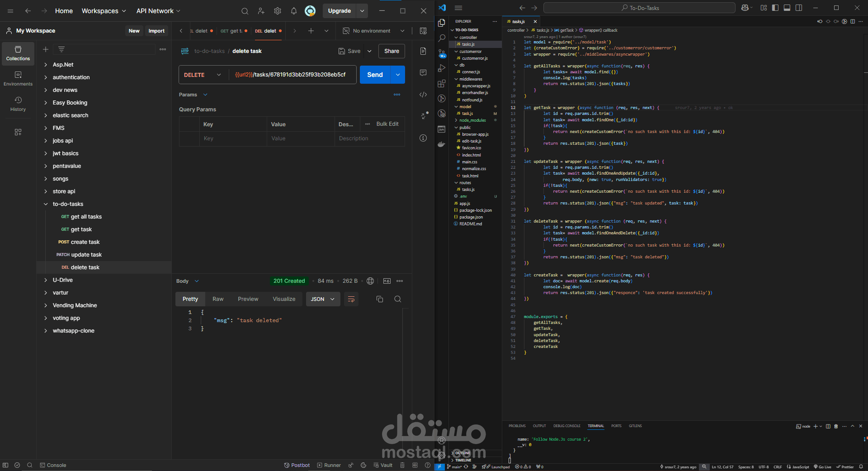Toggle VS Code secondary side bar

pyautogui.click(x=799, y=8)
